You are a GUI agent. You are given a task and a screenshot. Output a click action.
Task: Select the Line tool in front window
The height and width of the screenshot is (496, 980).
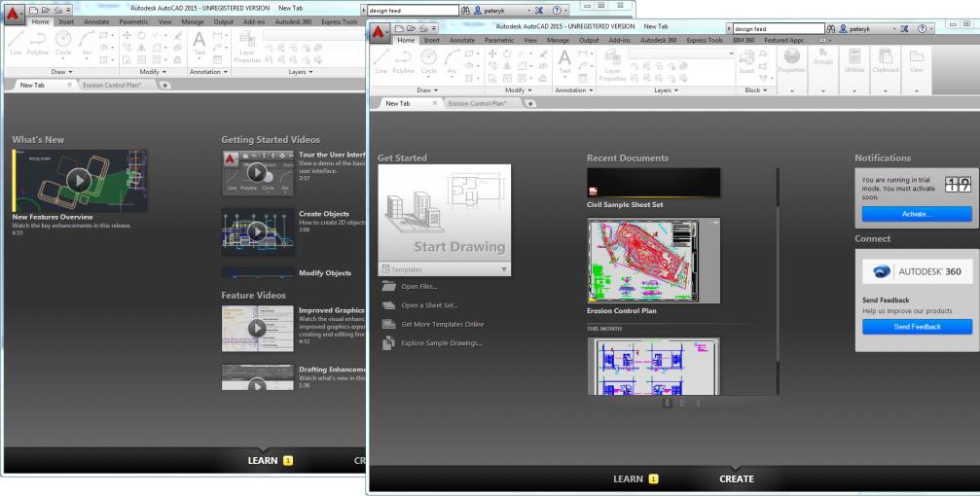pyautogui.click(x=381, y=61)
